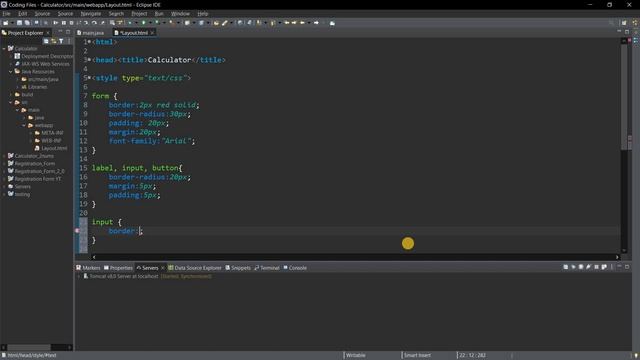This screenshot has height=360, width=640.
Task: Switch to the Console tab
Action: 295,268
